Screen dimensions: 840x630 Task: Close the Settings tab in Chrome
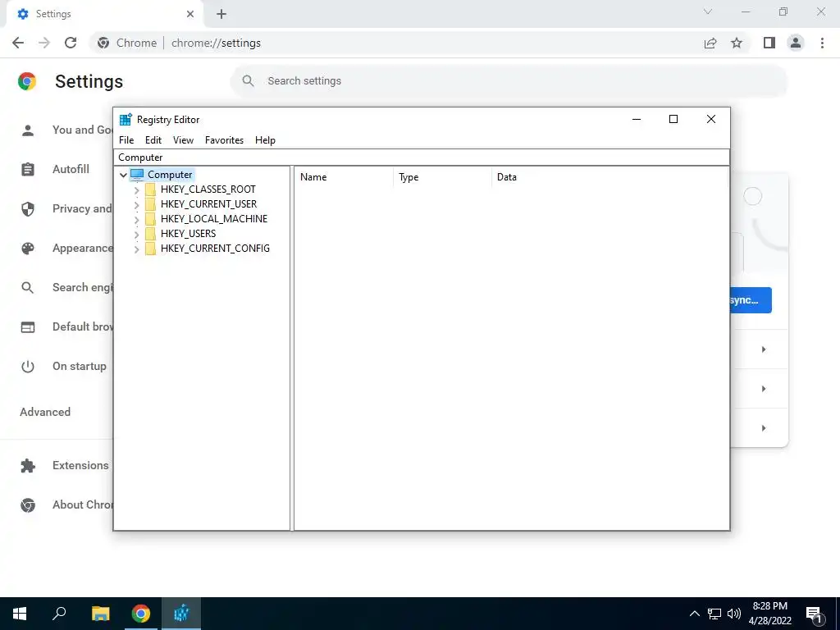pos(190,14)
